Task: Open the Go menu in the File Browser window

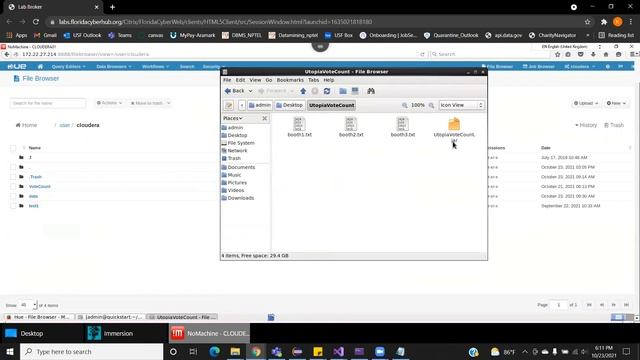Action: click(x=269, y=80)
